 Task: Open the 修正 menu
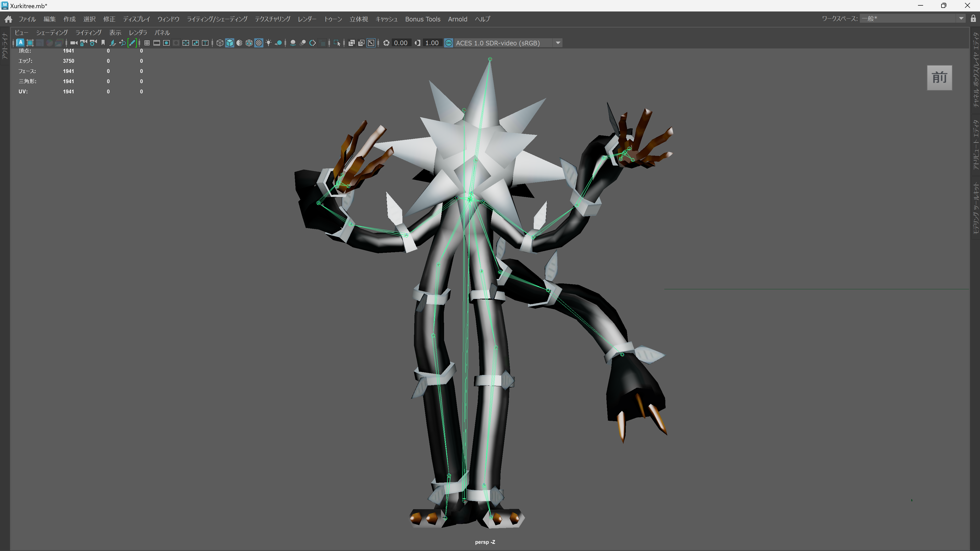pos(109,19)
